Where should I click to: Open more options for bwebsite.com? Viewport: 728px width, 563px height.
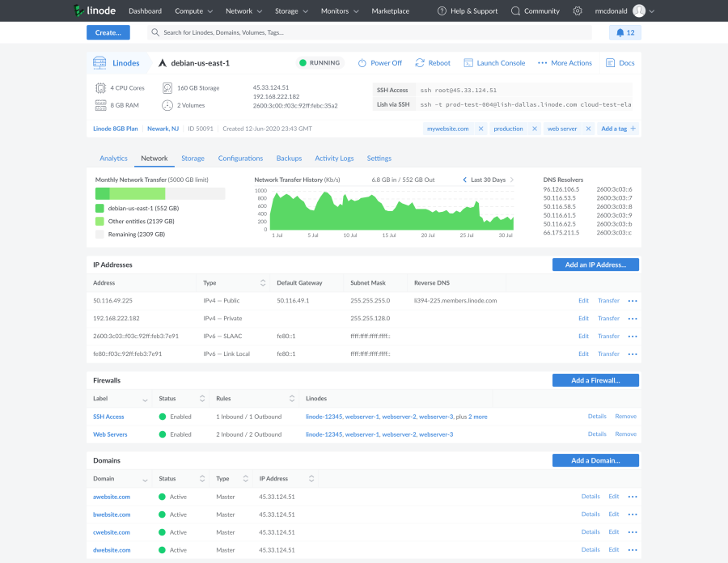(633, 514)
